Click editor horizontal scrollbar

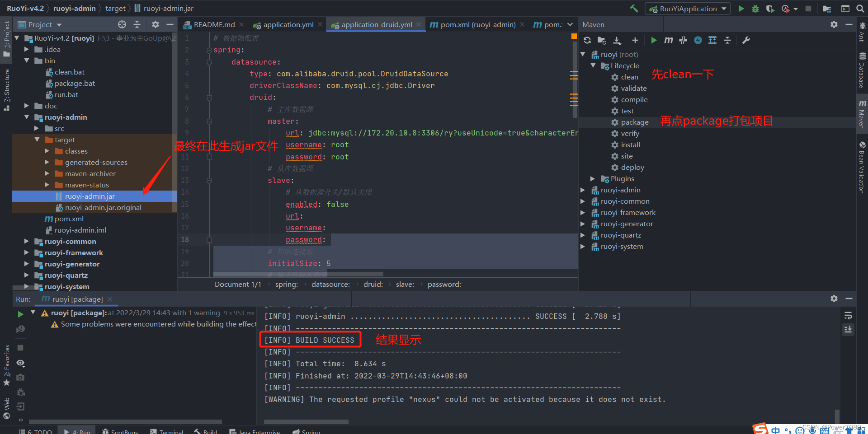click(298, 274)
